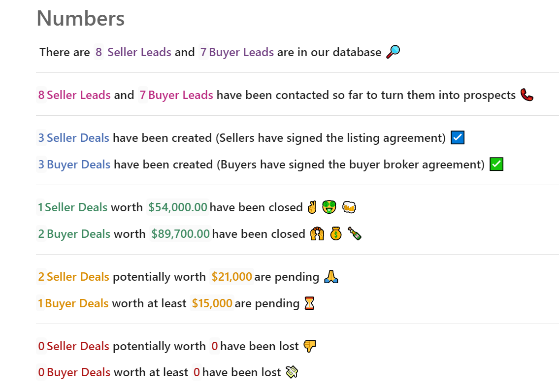
Task: Click the Numbers heading
Action: click(x=81, y=18)
